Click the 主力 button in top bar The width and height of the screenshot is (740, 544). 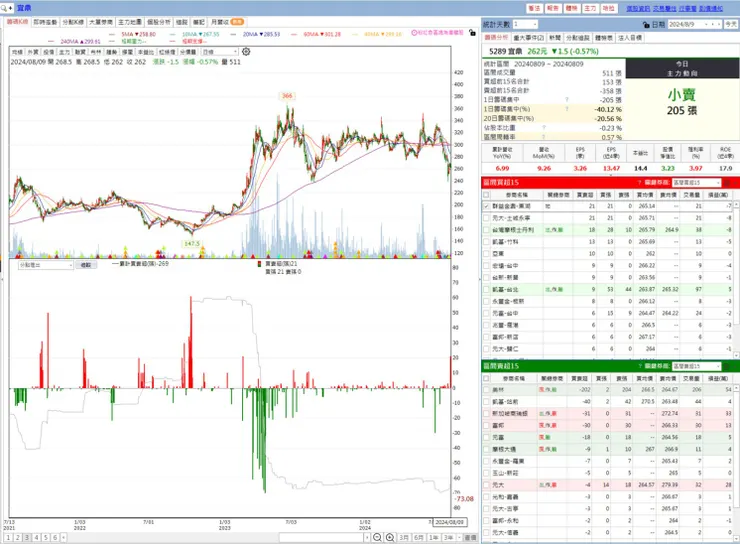590,8
